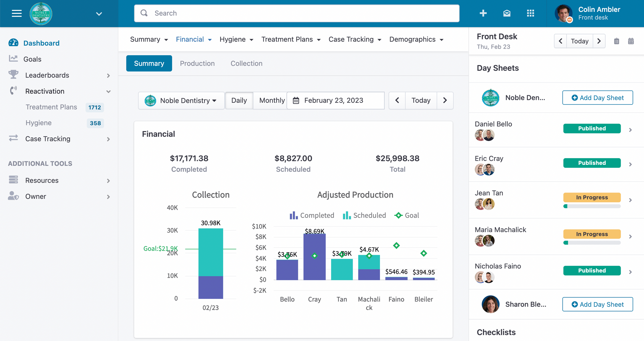The height and width of the screenshot is (341, 644).
Task: Click the Front Desk clipboard icon
Action: tap(617, 41)
